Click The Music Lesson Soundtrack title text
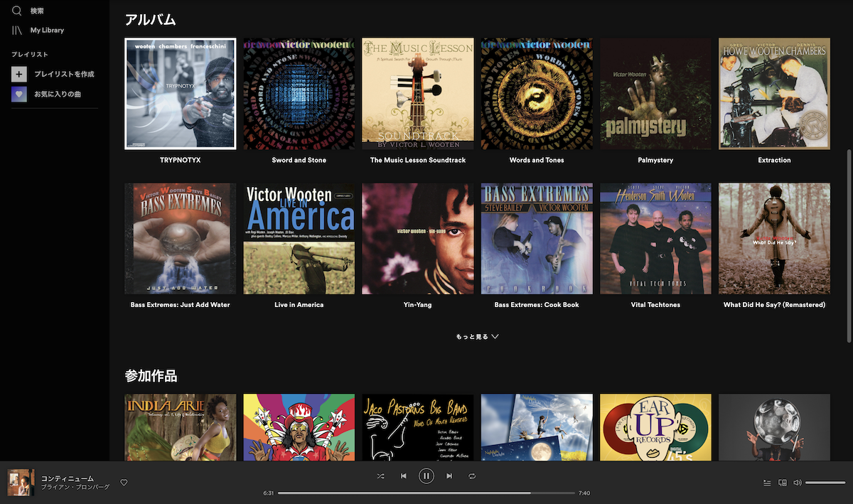The image size is (853, 504). pyautogui.click(x=417, y=160)
